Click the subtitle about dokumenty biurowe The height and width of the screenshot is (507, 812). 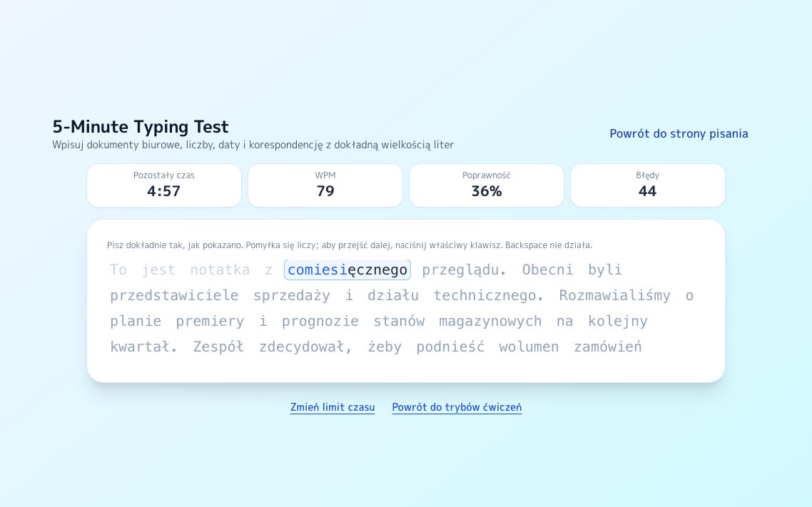[x=253, y=145]
